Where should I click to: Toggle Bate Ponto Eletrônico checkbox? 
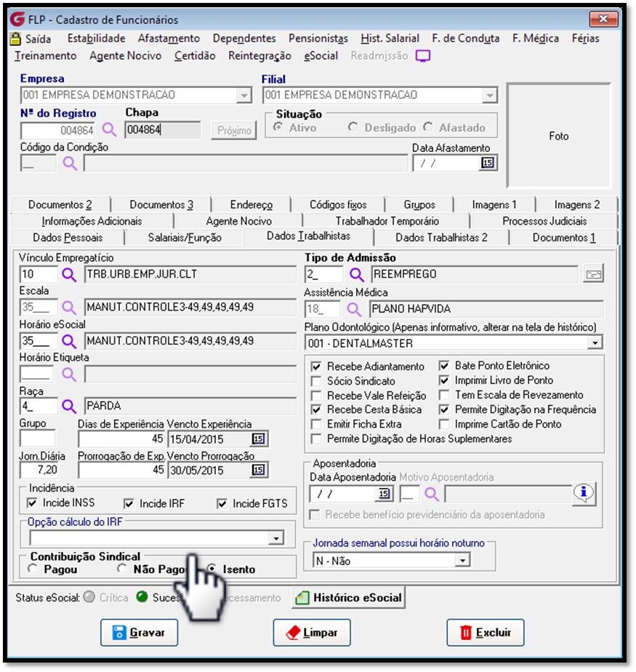(x=444, y=366)
